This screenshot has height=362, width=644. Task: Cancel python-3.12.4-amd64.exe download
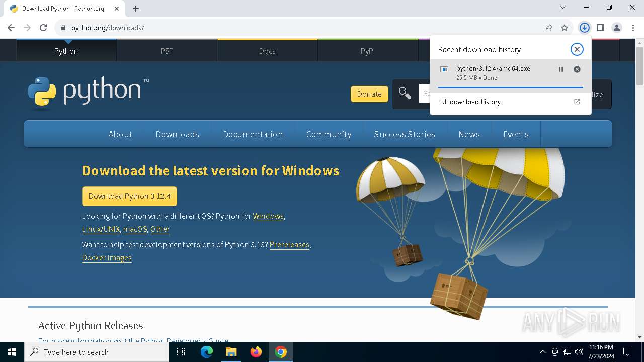point(577,69)
